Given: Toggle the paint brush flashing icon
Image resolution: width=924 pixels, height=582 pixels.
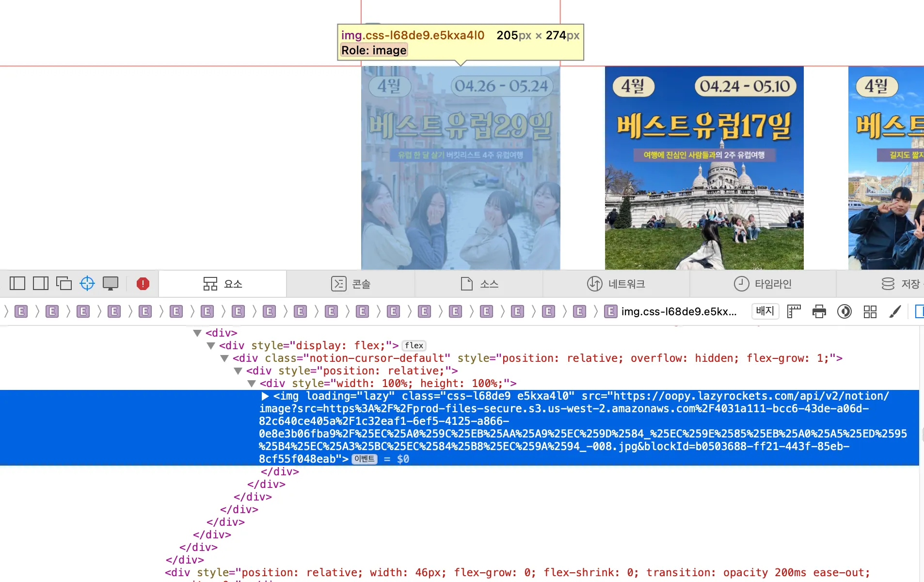Looking at the screenshot, I should pyautogui.click(x=895, y=311).
